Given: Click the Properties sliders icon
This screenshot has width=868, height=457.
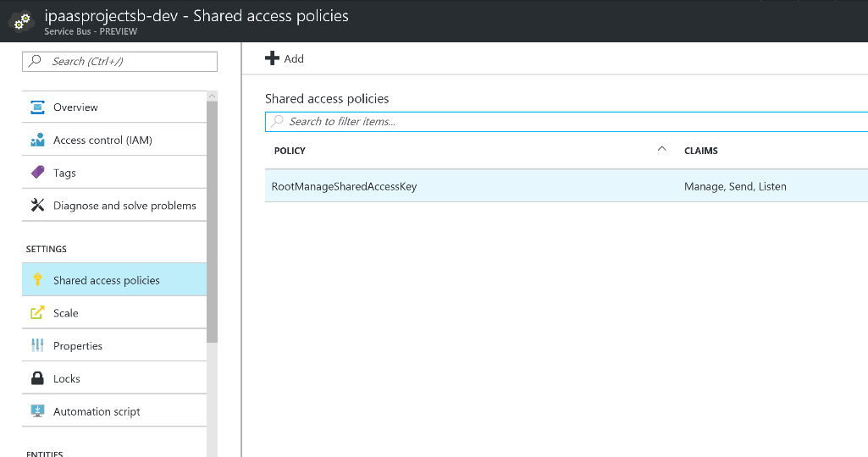Looking at the screenshot, I should pyautogui.click(x=37, y=346).
